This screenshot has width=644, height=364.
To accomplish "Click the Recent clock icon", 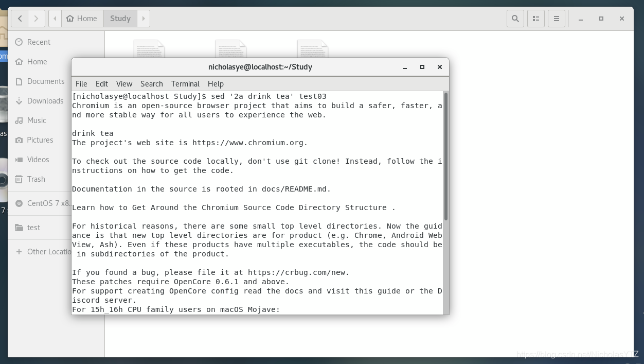I will point(19,42).
